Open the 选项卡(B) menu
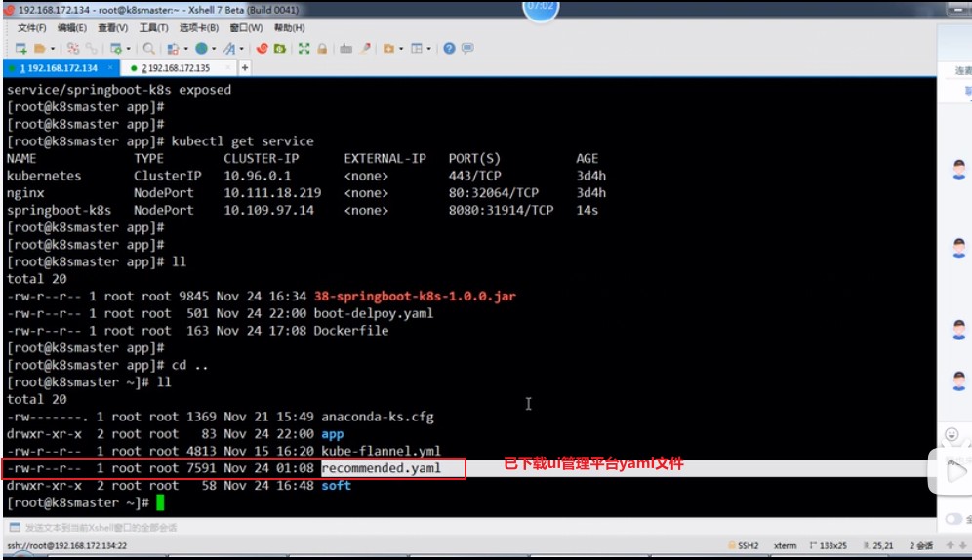 (x=198, y=28)
